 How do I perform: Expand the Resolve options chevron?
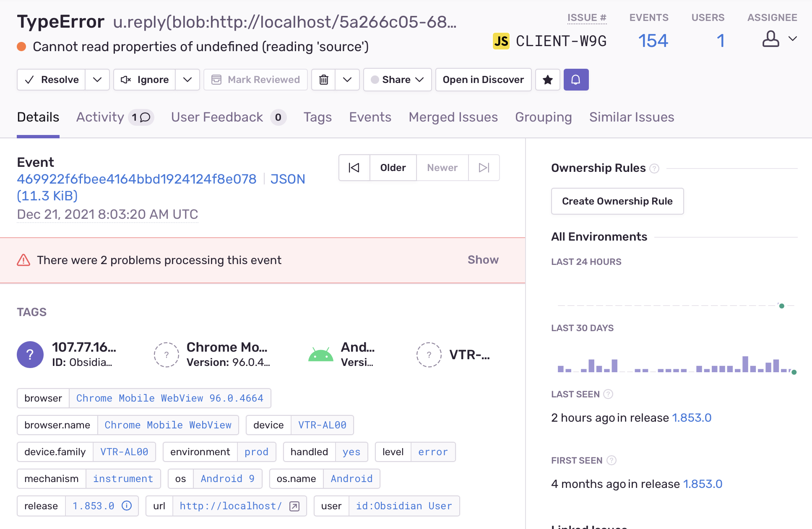97,80
